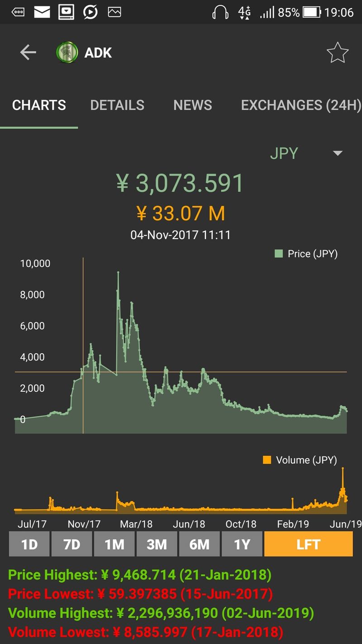Image resolution: width=362 pixels, height=644 pixels.
Task: Tap the mail notification icon
Action: click(42, 12)
